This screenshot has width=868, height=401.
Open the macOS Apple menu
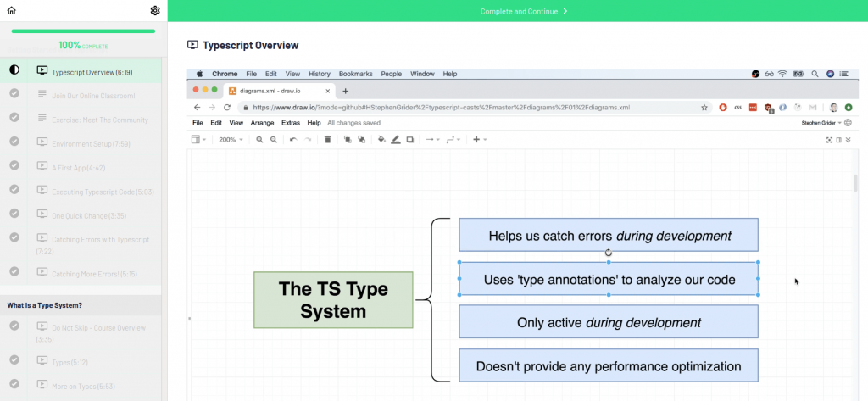pos(200,74)
